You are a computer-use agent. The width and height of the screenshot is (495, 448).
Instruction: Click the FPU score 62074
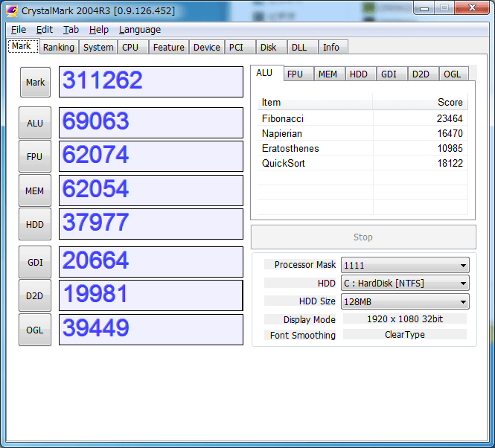[151, 156]
